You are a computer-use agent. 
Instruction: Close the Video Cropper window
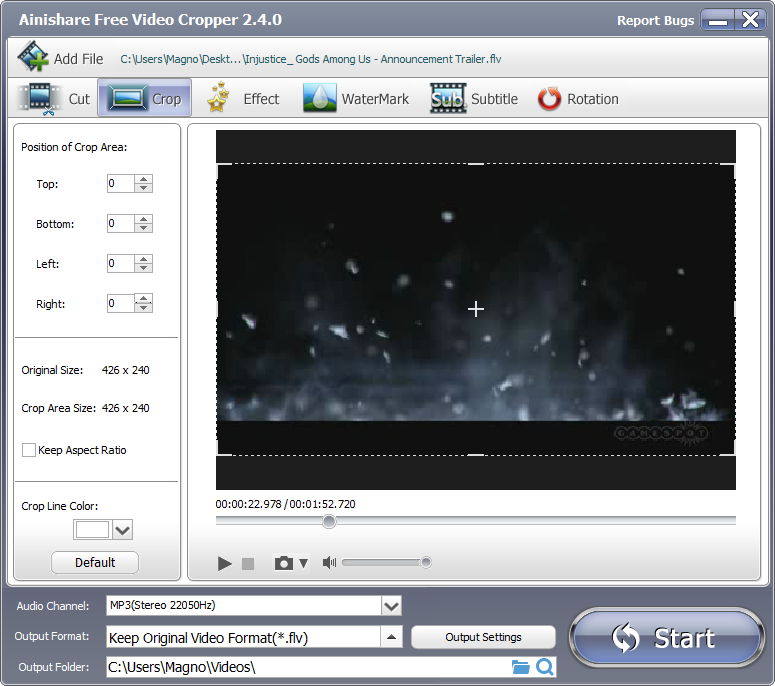[750, 20]
